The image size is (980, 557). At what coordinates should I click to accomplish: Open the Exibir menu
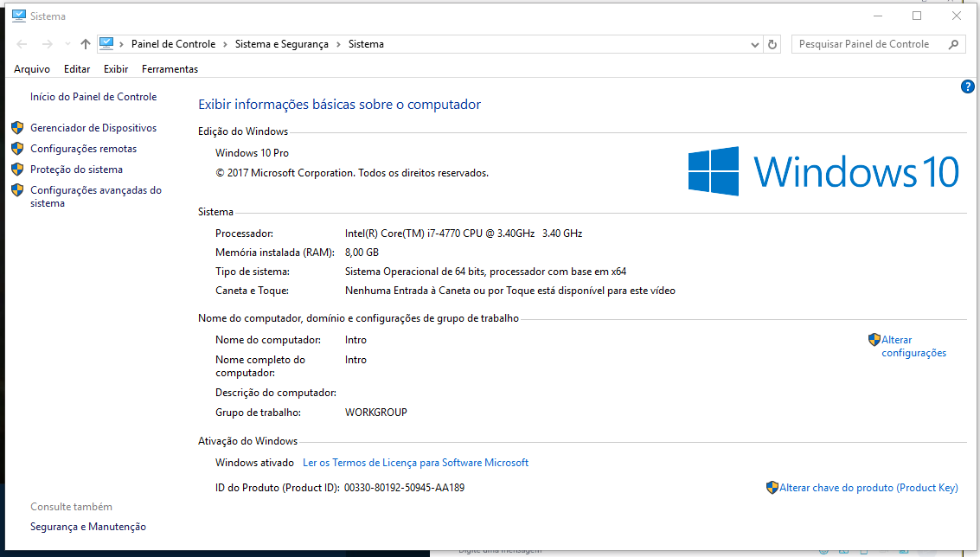coord(116,69)
